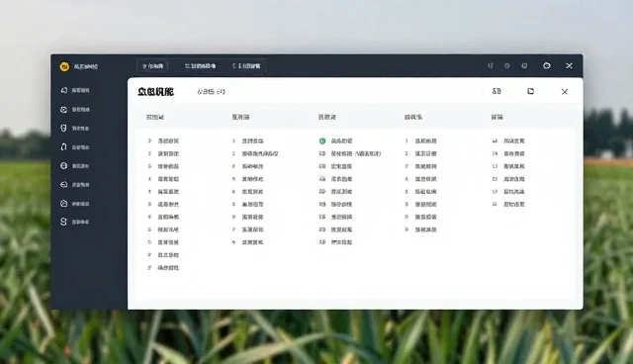633x364 pixels.
Task: Click the yellow round app logo in title bar
Action: [x=64, y=66]
